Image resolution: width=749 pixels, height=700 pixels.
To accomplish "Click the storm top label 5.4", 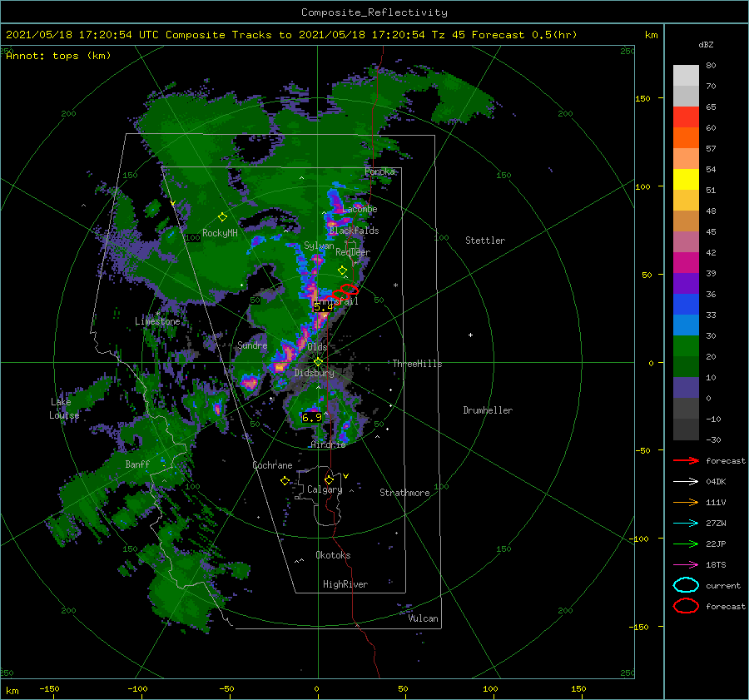I will tap(324, 307).
